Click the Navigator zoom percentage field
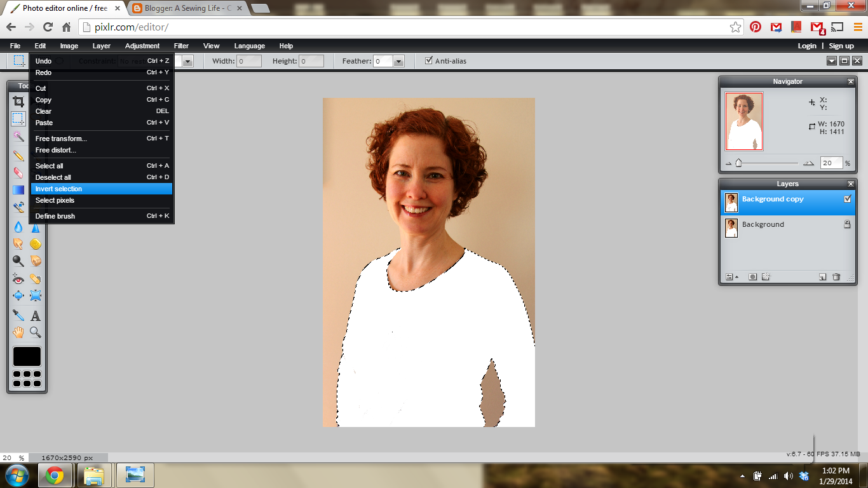 click(x=831, y=163)
